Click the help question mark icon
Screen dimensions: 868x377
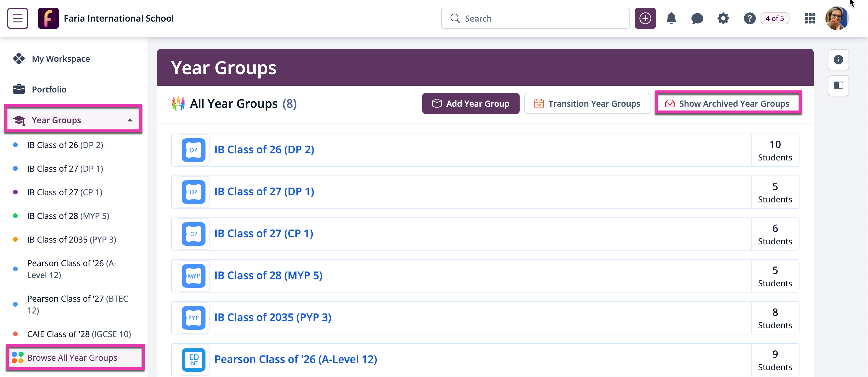coord(749,18)
